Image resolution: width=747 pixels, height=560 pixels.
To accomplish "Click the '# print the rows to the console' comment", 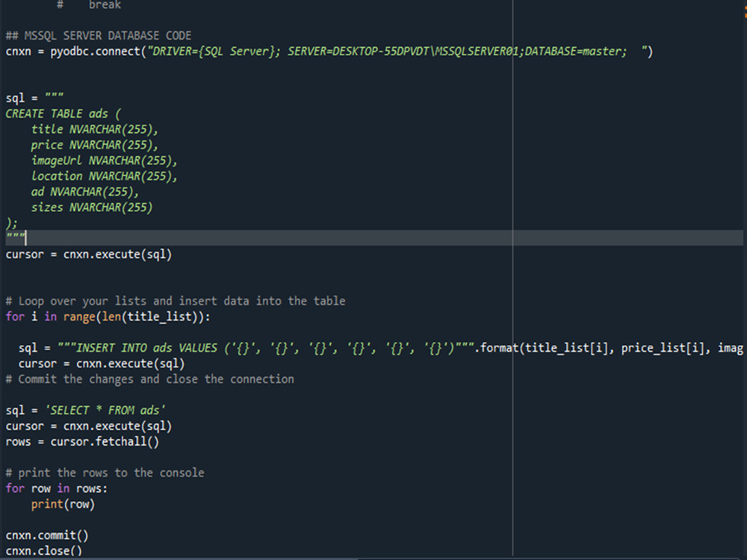I will 105,473.
